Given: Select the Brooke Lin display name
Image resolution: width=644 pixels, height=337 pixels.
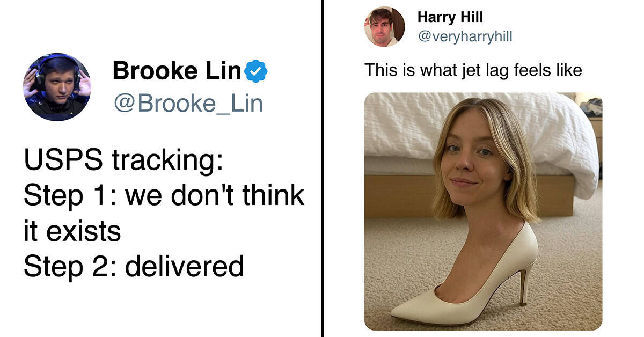Looking at the screenshot, I should coord(177,71).
